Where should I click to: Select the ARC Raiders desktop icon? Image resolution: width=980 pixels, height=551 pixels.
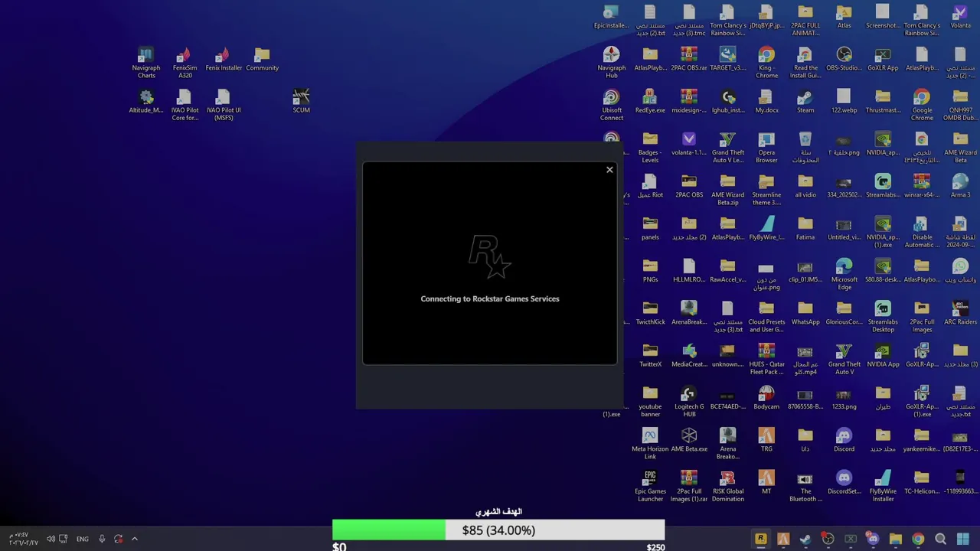pyautogui.click(x=961, y=314)
